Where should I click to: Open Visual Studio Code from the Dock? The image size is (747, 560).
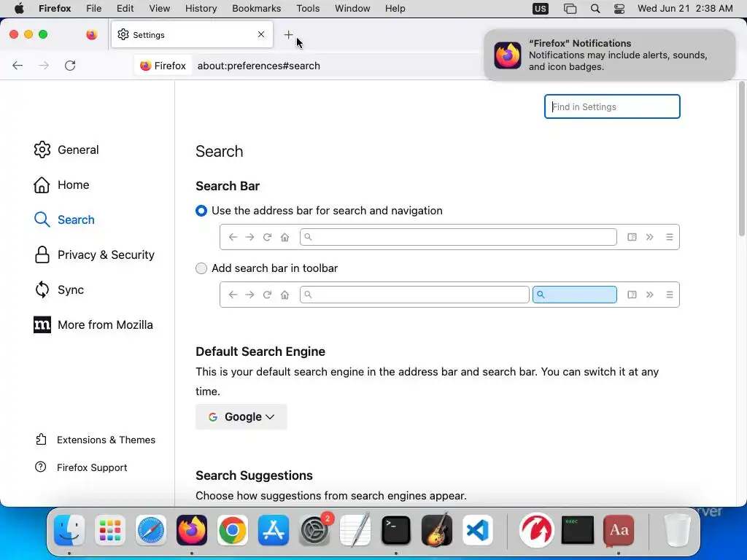478,530
